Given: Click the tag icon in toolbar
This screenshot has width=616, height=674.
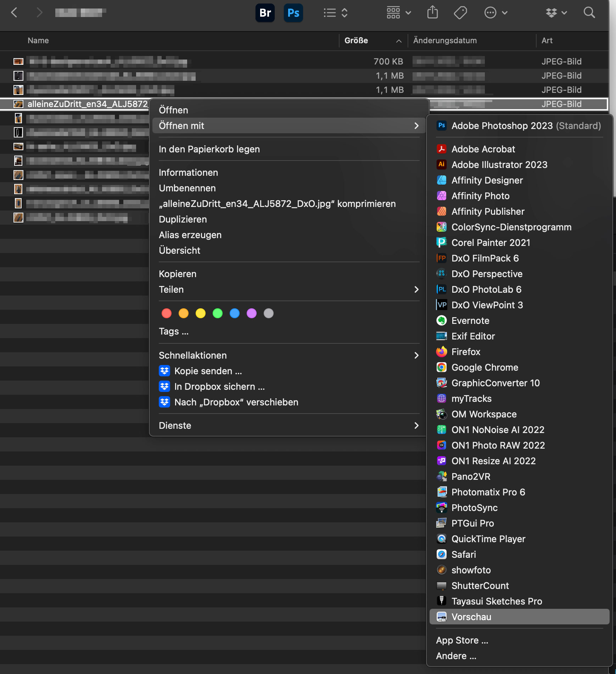Looking at the screenshot, I should (460, 13).
